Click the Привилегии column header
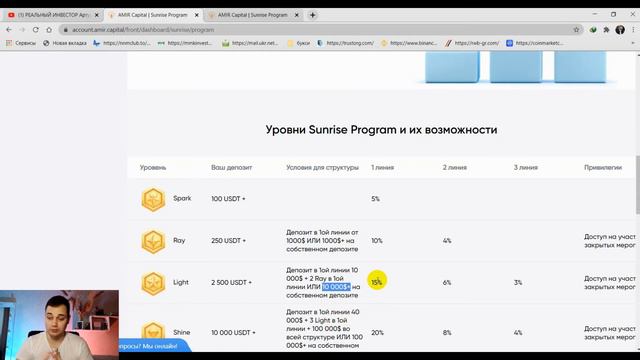Screen dimensions: 640x360 pyautogui.click(x=603, y=167)
